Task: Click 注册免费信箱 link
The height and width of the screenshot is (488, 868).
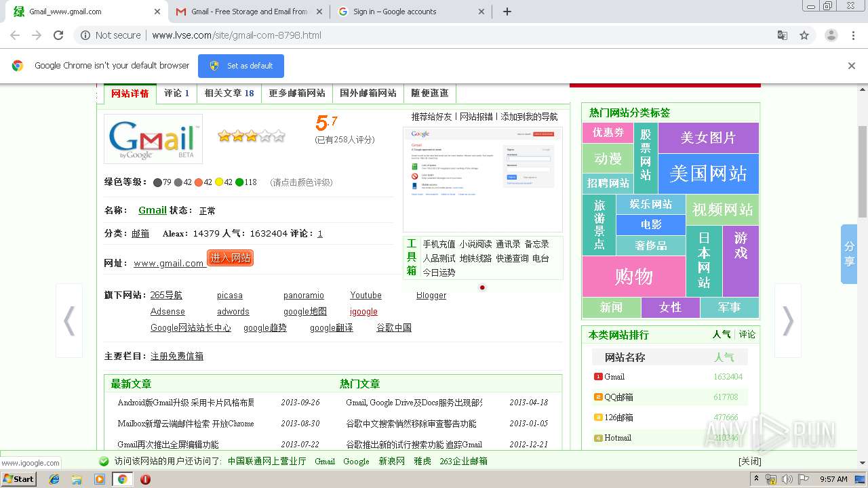Action: (177, 357)
